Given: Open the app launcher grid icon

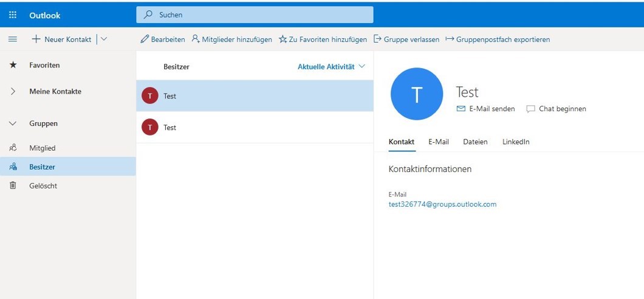Looking at the screenshot, I should click(13, 15).
